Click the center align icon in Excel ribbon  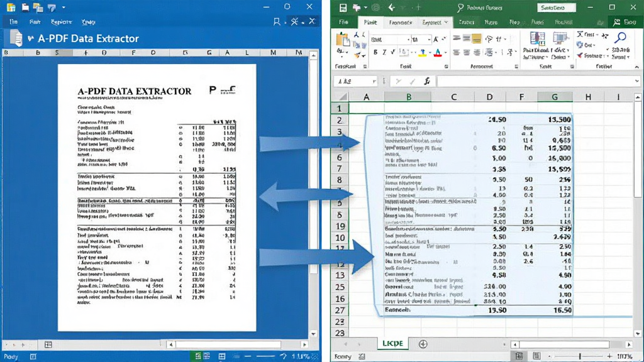coord(467,53)
